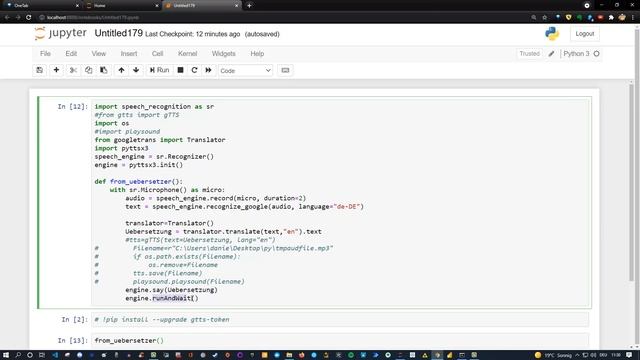Click inside the In [12] code cell

340,202
